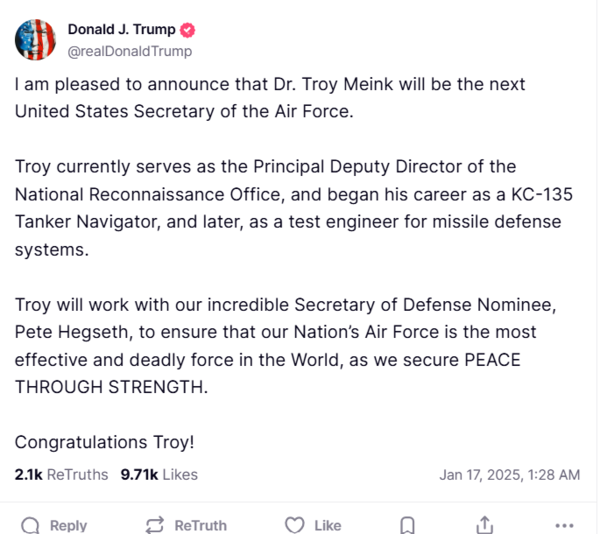Viewport: 600px width, 534px height.
Task: Click the Donald J. Trump display name
Action: 120,30
